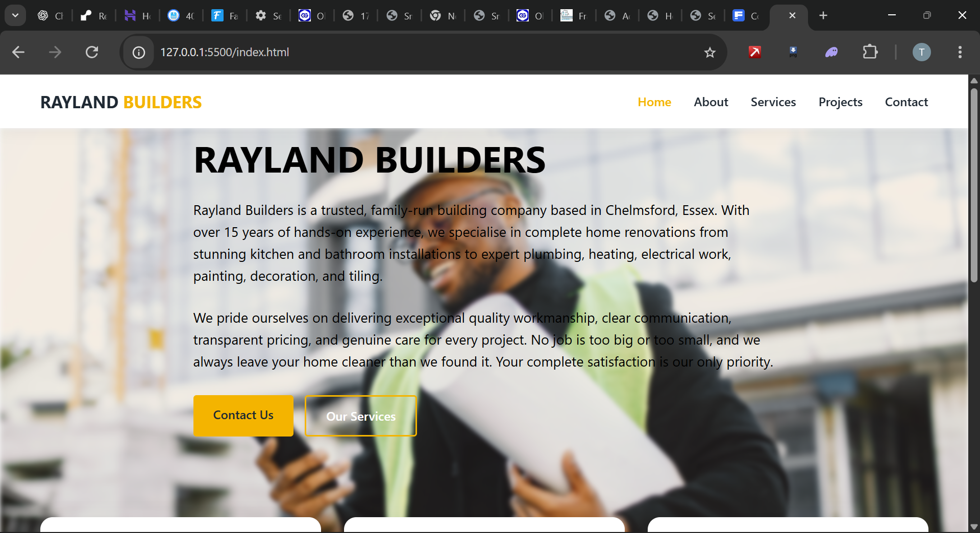
Task: Click the Our Services button
Action: [x=361, y=416]
